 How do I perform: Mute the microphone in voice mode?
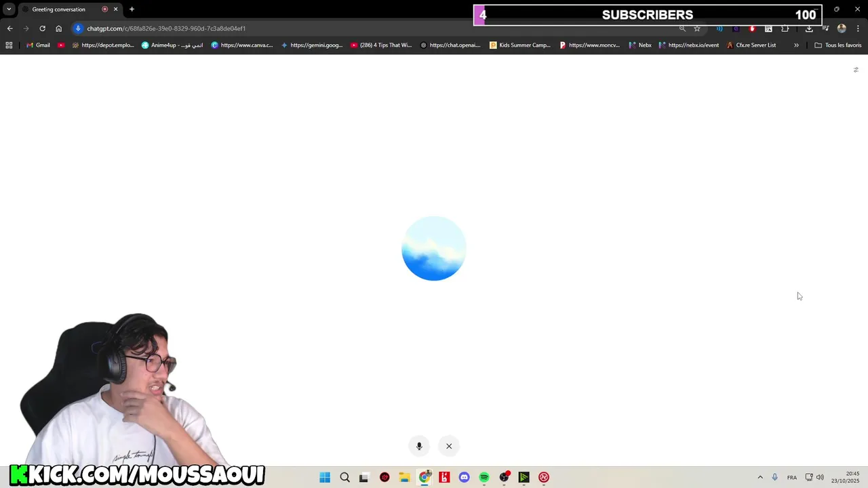pos(419,446)
